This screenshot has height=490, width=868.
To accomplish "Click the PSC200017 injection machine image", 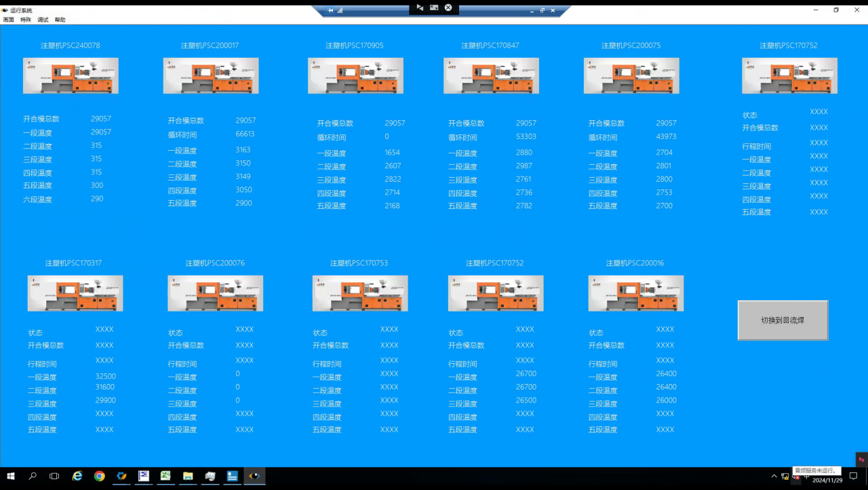I will (x=211, y=75).
